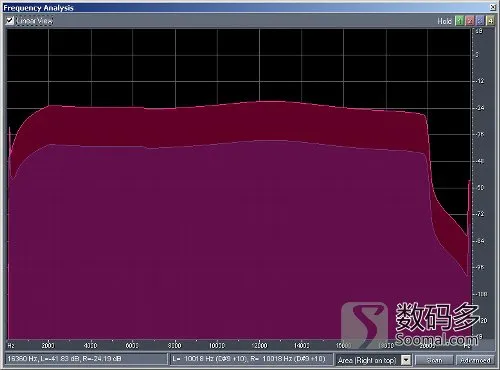Image resolution: width=500 pixels, height=370 pixels.
Task: Open the Area (Right on top) dropdown arrow
Action: pyautogui.click(x=406, y=360)
